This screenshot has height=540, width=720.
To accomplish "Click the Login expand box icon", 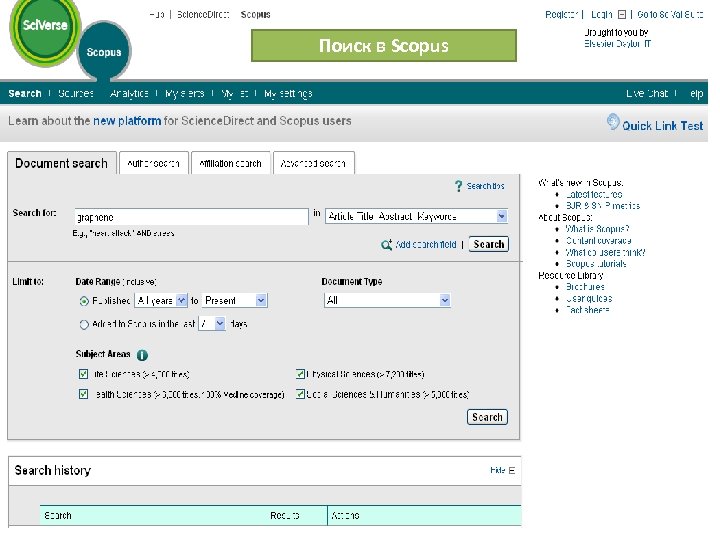I will point(622,15).
